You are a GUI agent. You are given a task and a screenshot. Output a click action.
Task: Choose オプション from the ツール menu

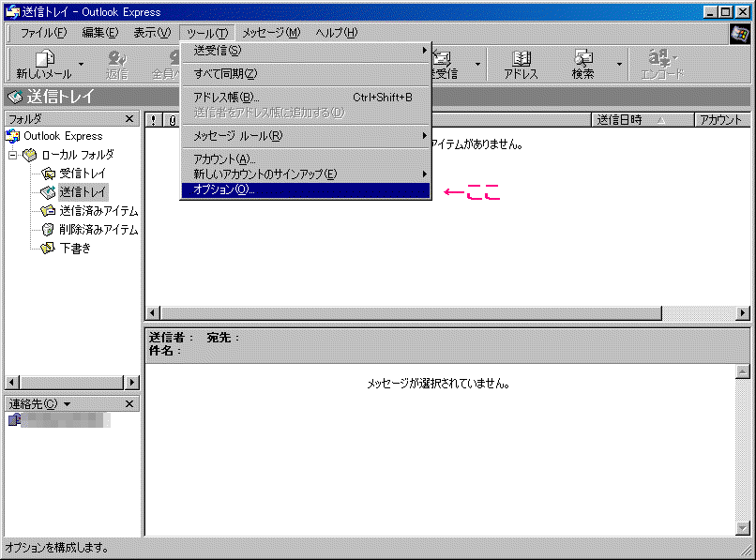[223, 190]
